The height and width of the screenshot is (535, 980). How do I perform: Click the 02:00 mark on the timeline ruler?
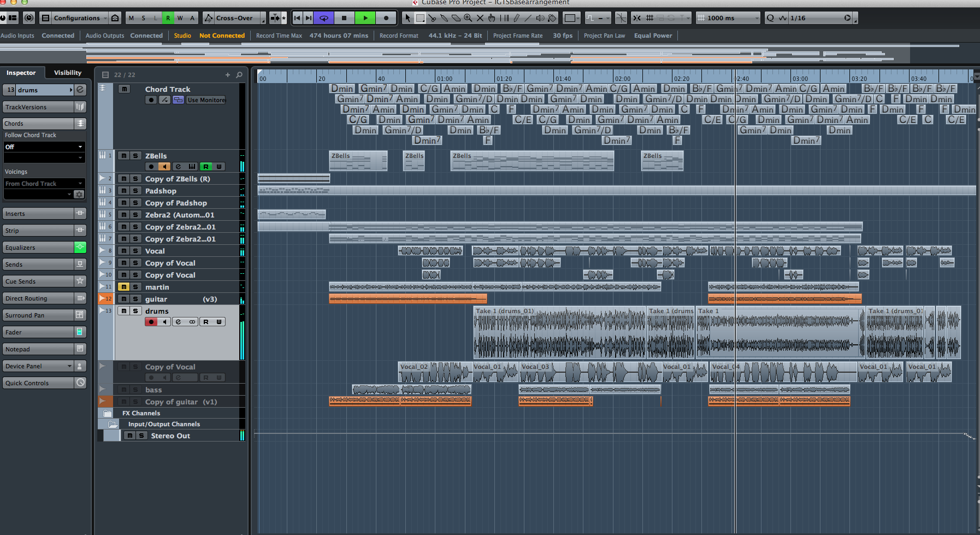pos(622,79)
